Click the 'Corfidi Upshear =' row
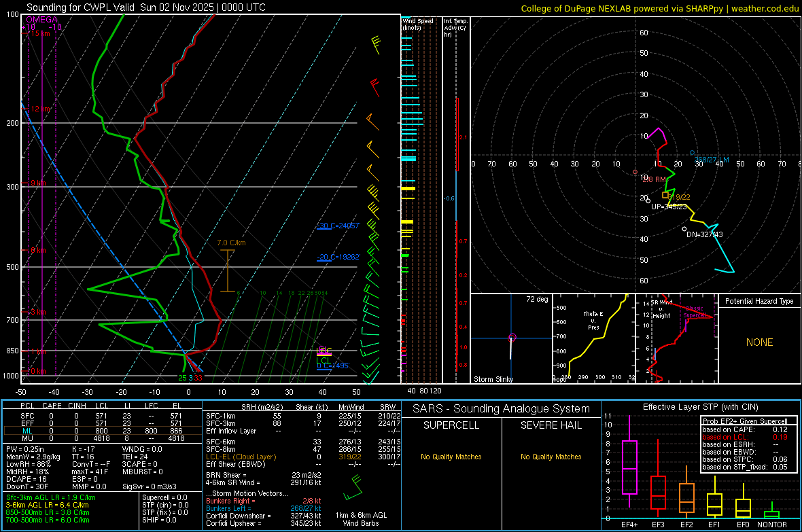Viewport: 802px width, 532px height. coord(264,523)
